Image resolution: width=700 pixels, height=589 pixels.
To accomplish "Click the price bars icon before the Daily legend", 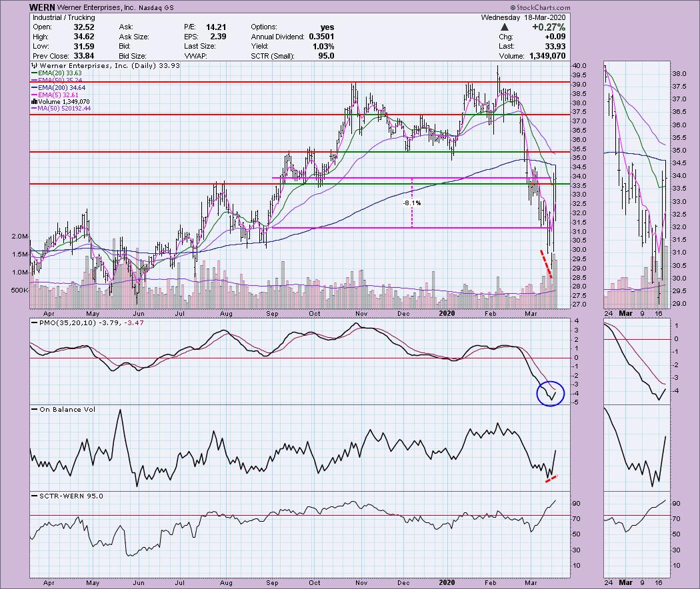I will (x=34, y=65).
